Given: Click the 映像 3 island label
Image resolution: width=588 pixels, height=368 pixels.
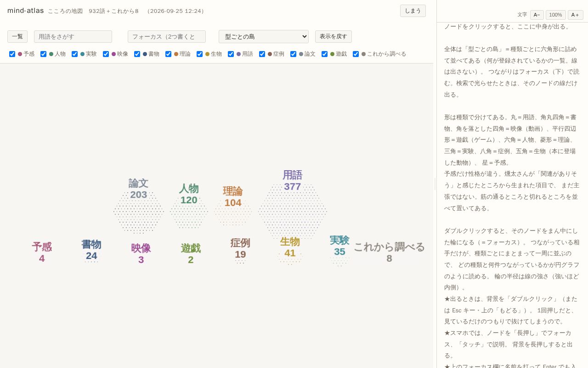Looking at the screenshot, I should click(141, 254).
